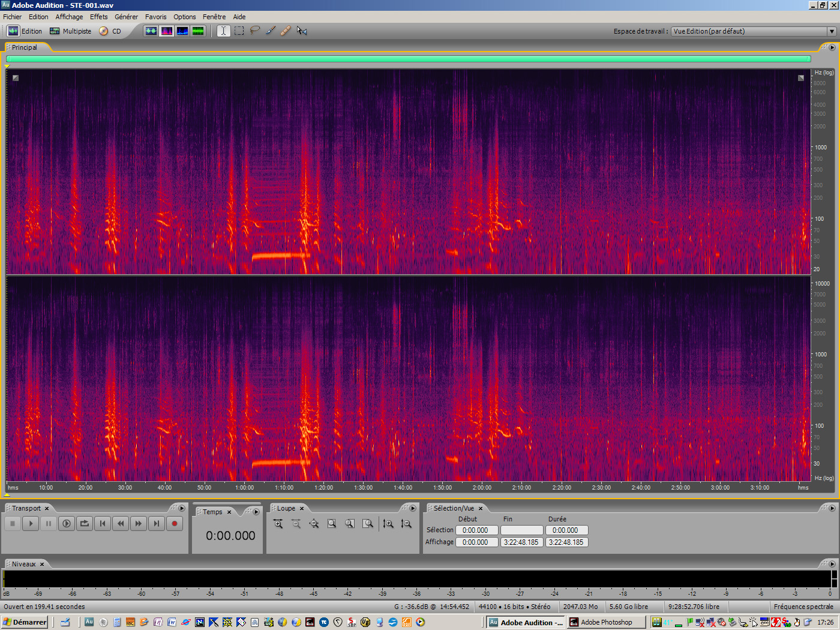Select the Effects Paintbrush tool
Viewport: 840px width, 630px height.
pos(270,31)
